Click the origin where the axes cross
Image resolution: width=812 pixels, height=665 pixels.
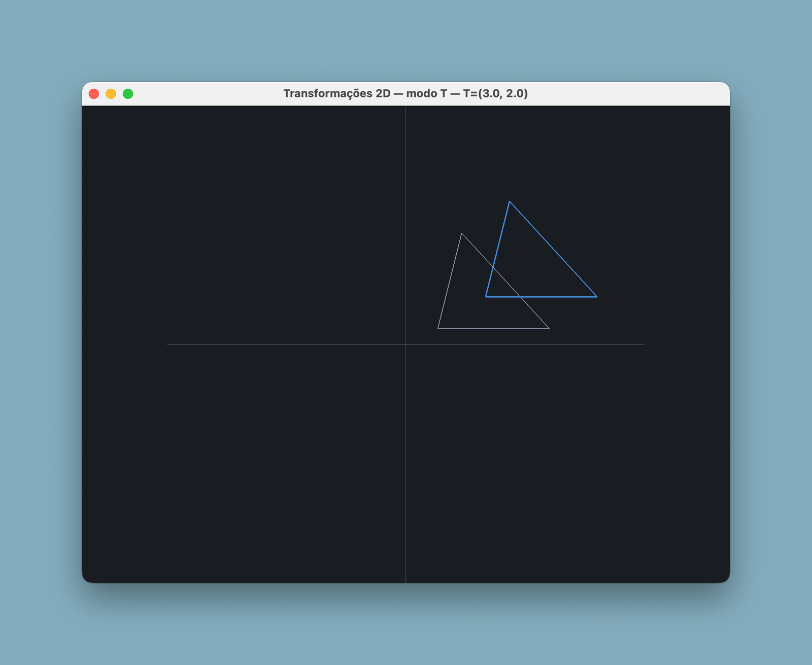point(405,344)
